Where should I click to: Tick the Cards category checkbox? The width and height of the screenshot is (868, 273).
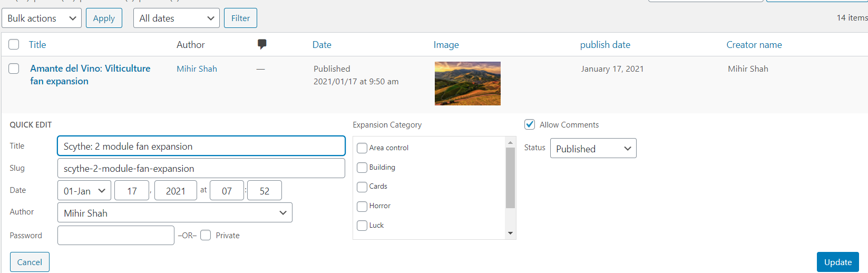coord(362,187)
